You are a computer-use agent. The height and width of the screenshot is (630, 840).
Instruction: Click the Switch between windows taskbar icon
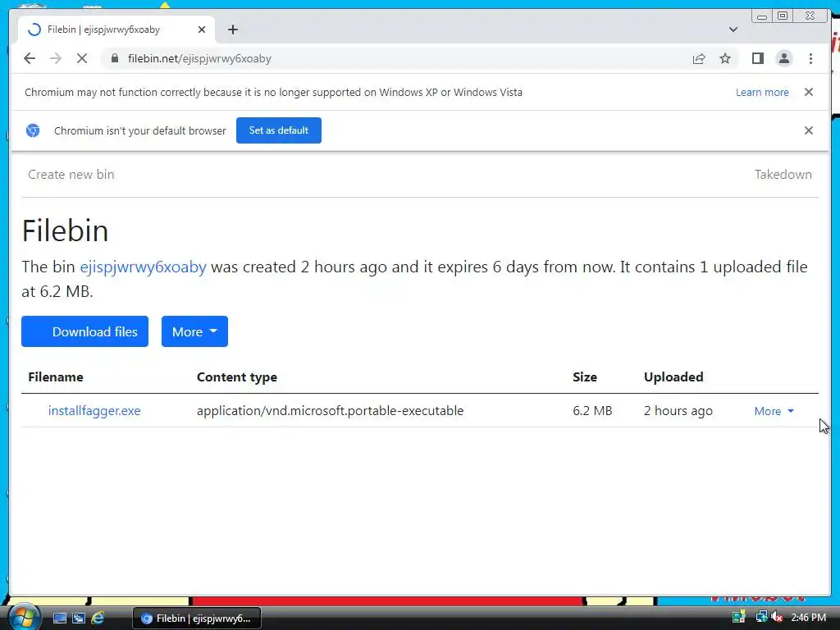79,618
